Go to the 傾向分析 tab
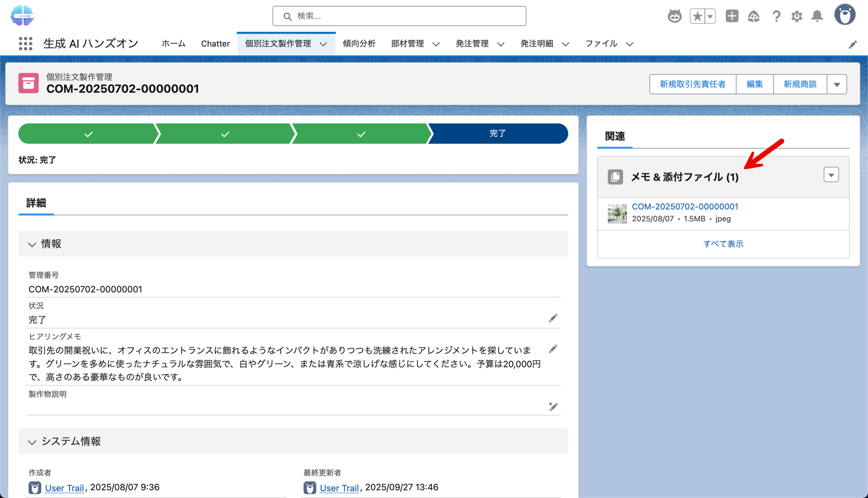 point(359,44)
